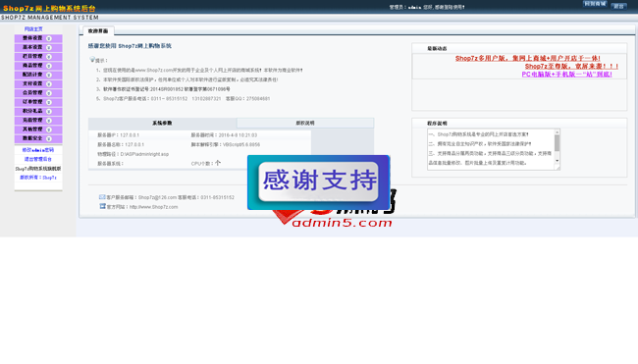Click the 程序说明 panel header
Screen dimensions: 638x364
pyautogui.click(x=519, y=124)
